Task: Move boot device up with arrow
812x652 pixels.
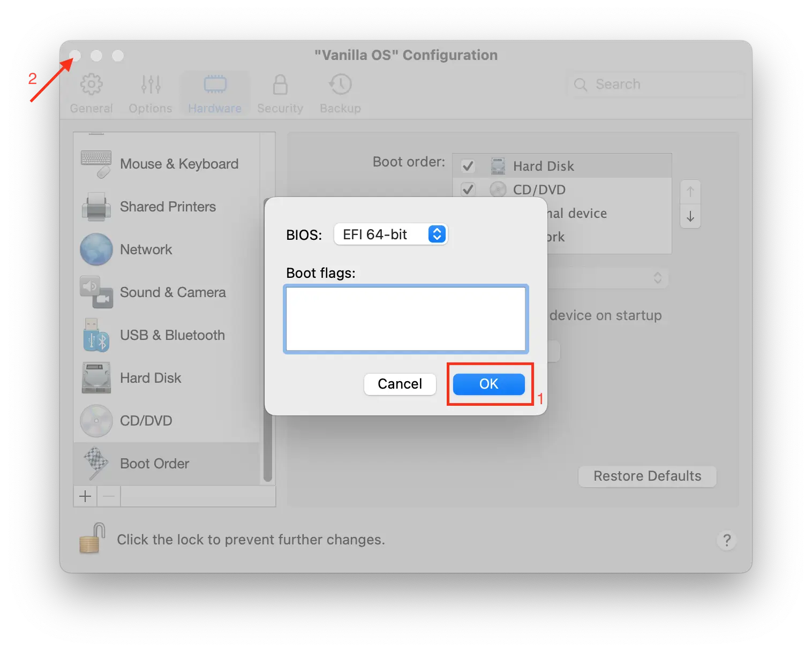Action: [690, 192]
